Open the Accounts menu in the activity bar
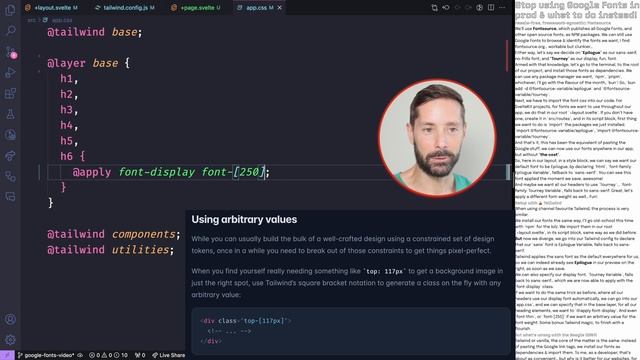The width and height of the screenshot is (640, 360). [11, 319]
